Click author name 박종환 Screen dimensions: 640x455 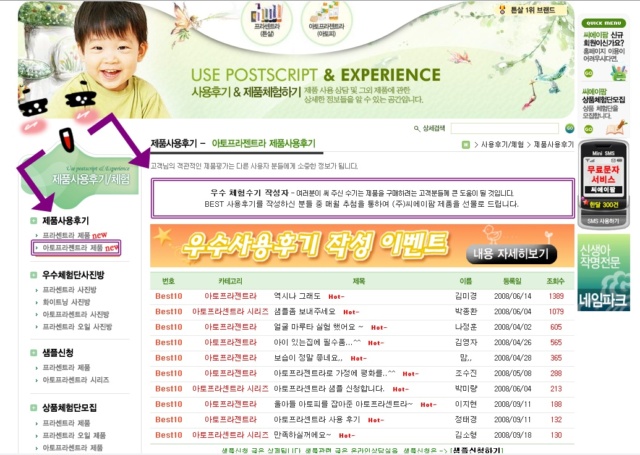click(466, 312)
